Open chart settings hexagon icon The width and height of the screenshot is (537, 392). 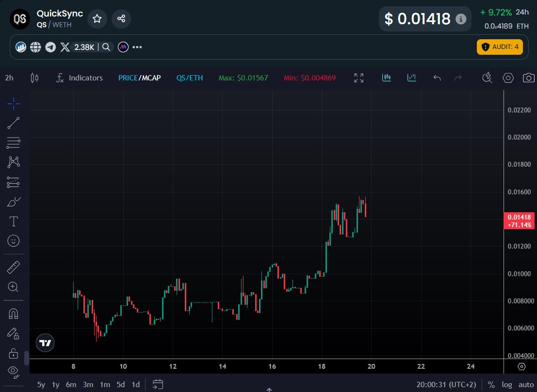(508, 78)
